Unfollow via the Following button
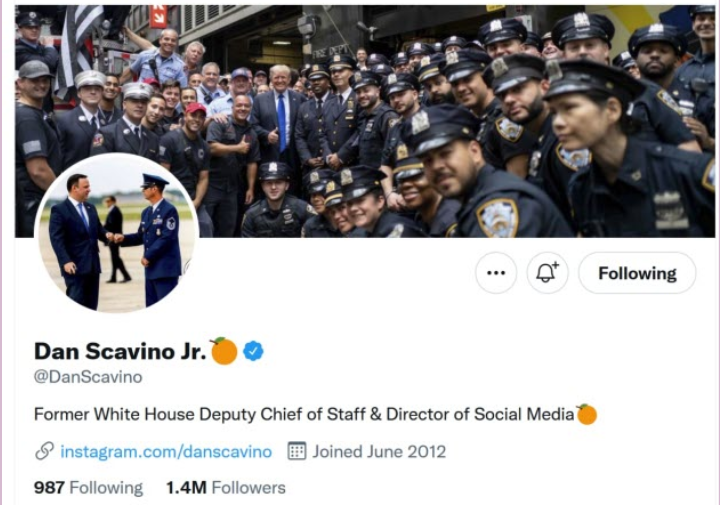Viewport: 720px width, 505px height. click(637, 273)
